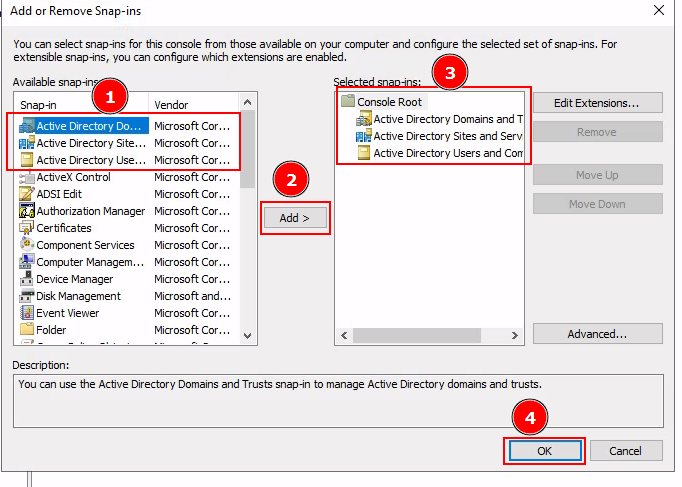Viewport: 682px width, 487px height.
Task: Click the Remove button
Action: [598, 132]
